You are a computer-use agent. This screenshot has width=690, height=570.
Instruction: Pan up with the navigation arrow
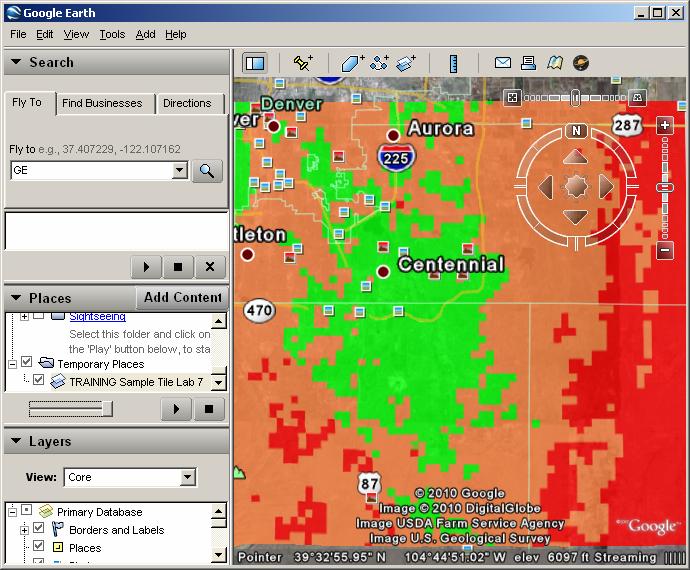click(x=576, y=157)
